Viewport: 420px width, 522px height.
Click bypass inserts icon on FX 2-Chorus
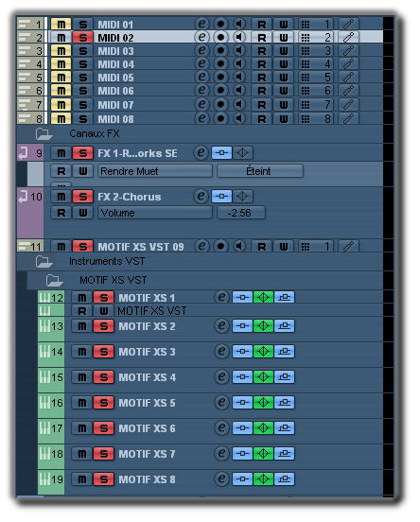click(x=221, y=196)
